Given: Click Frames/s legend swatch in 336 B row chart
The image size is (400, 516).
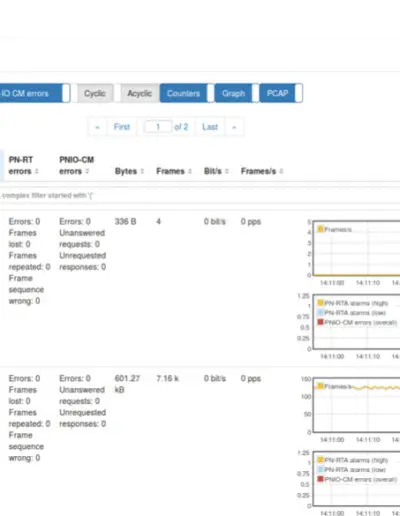Looking at the screenshot, I should click(x=321, y=229).
